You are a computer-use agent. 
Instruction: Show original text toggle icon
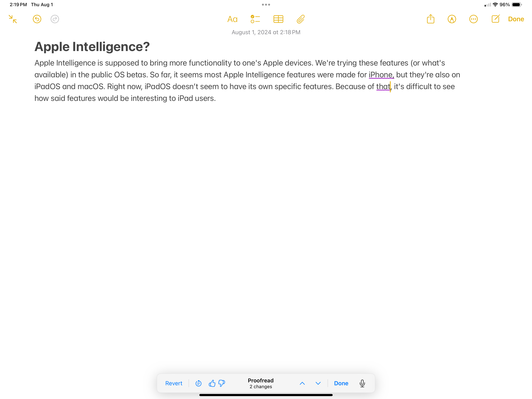198,383
